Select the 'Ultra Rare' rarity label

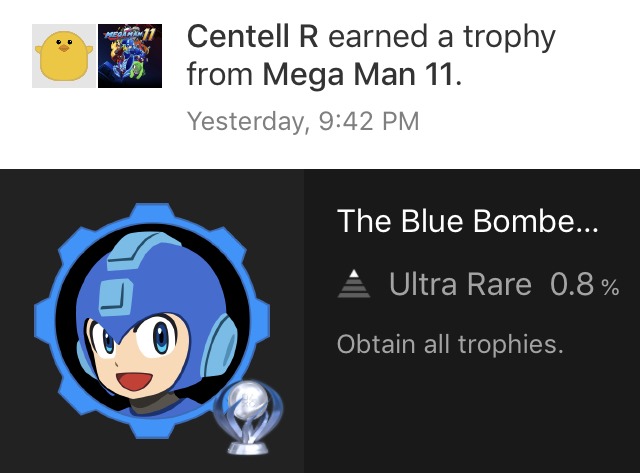click(460, 285)
